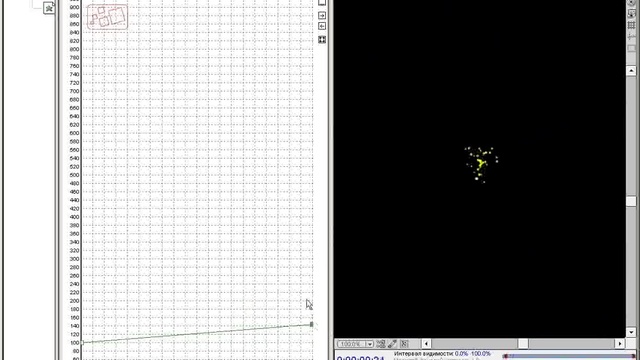640x360 pixels.
Task: Click the preview horizontal scrollbar right arrow
Action: (620, 344)
